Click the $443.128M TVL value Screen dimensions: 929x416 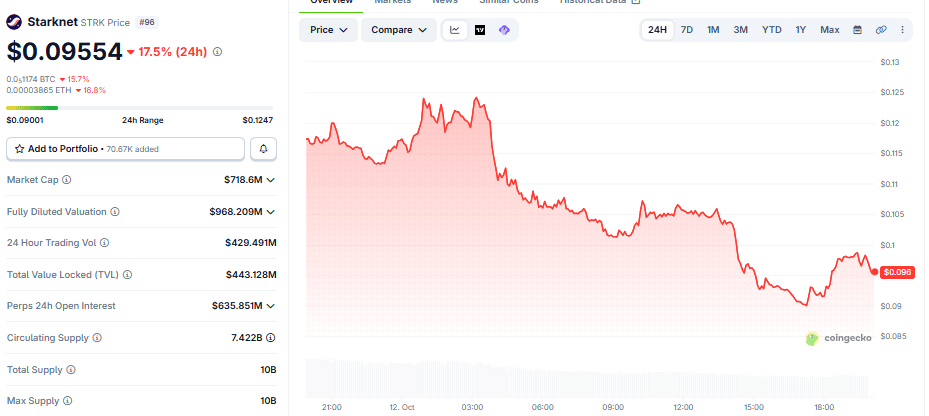[x=251, y=275]
